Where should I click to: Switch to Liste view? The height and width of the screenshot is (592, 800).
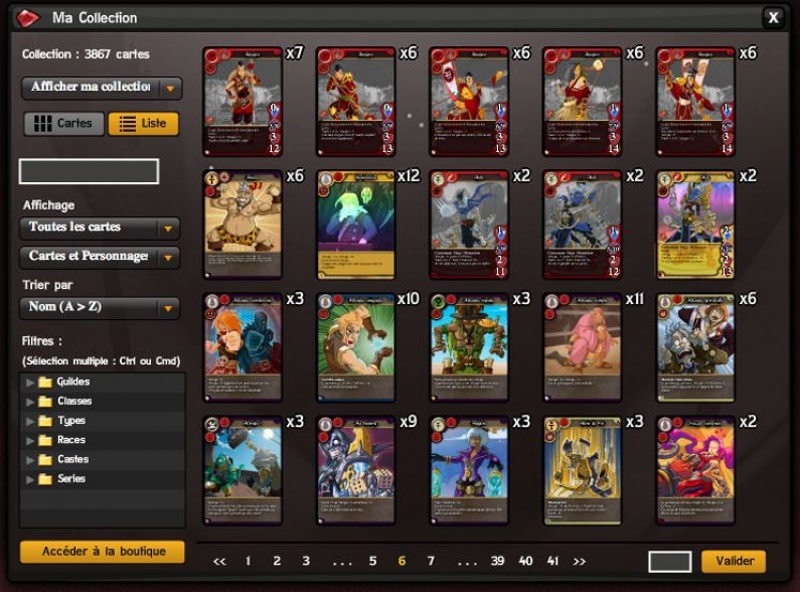[x=143, y=124]
